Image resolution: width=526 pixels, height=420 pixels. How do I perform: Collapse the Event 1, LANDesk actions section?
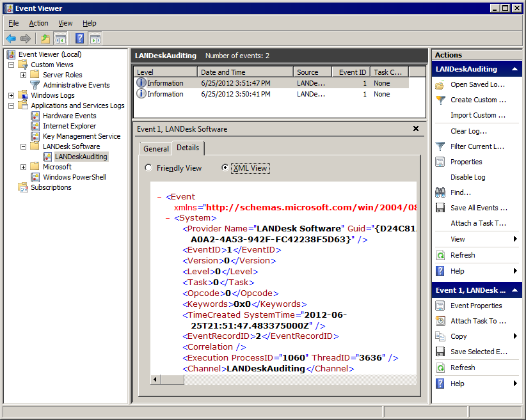[x=514, y=290]
